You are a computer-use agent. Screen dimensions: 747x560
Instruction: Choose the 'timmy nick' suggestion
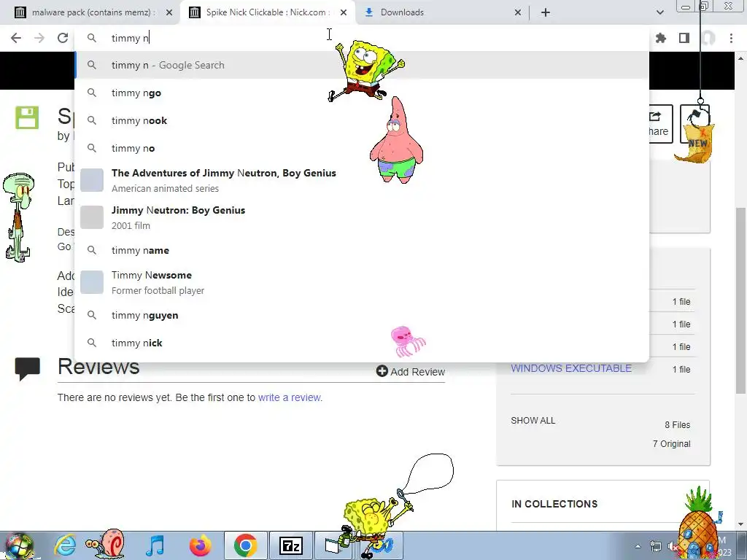362,343
